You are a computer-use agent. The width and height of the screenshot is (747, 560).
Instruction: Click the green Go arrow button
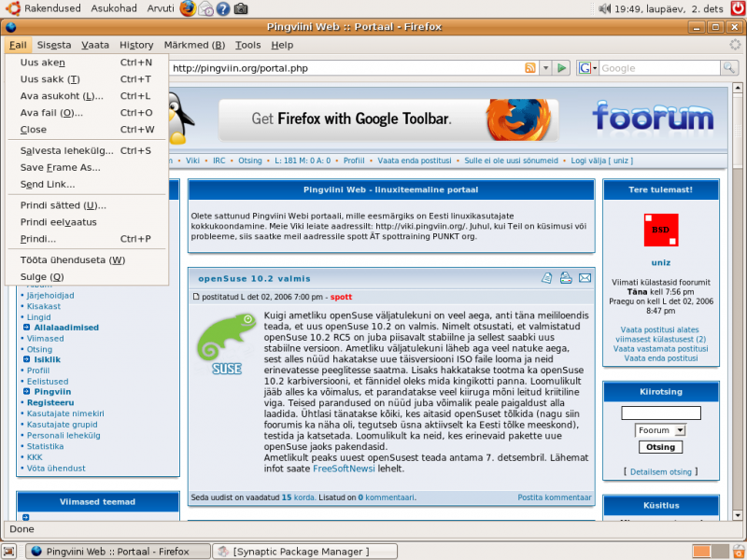pos(562,68)
